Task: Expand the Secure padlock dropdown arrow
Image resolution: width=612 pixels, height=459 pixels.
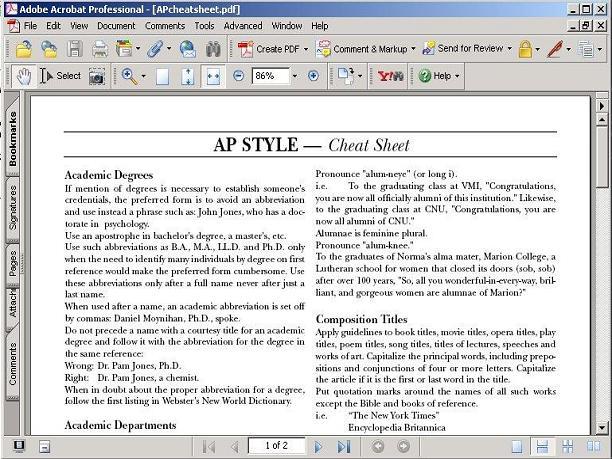Action: (537, 49)
